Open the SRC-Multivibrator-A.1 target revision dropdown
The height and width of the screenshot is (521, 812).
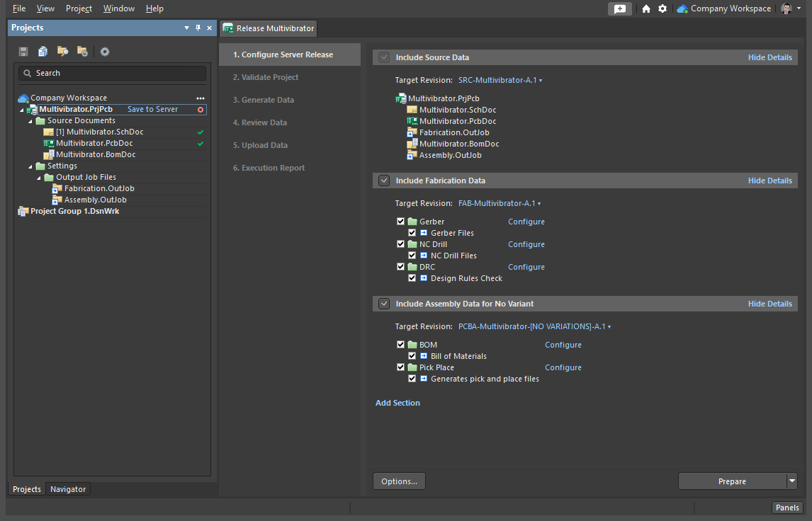(x=500, y=81)
